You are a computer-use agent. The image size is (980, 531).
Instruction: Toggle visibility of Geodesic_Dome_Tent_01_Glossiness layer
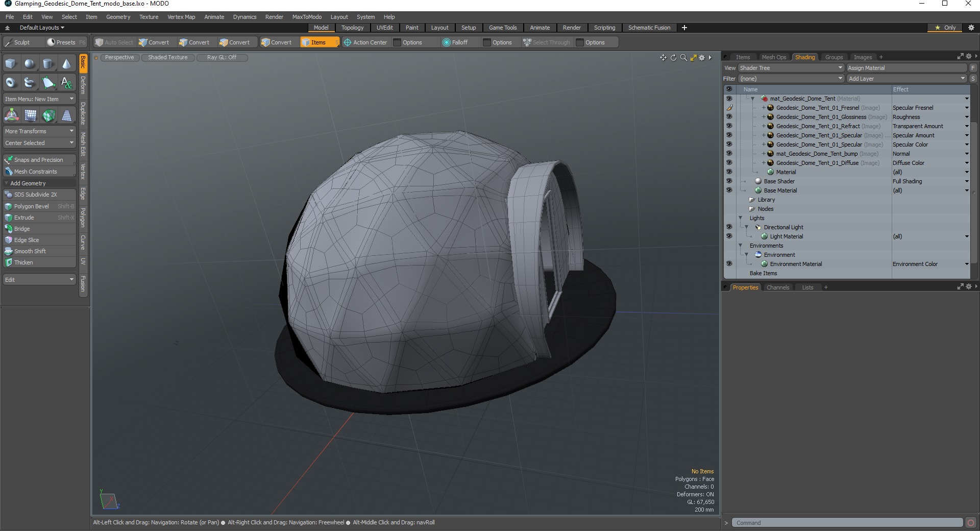[729, 117]
